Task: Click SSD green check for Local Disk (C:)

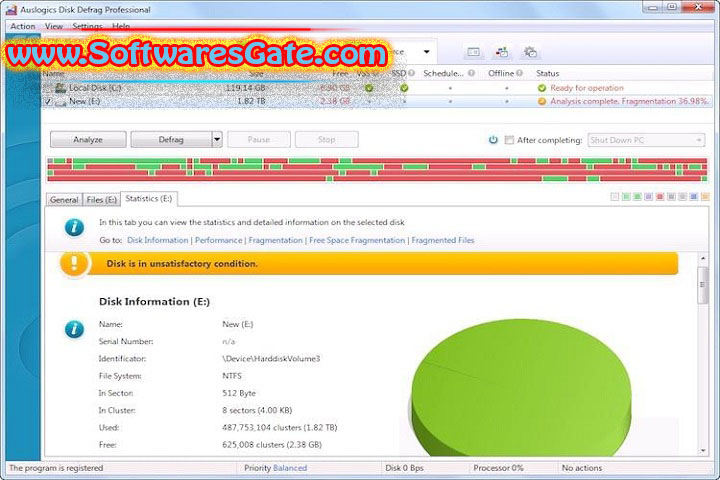Action: 404,88
